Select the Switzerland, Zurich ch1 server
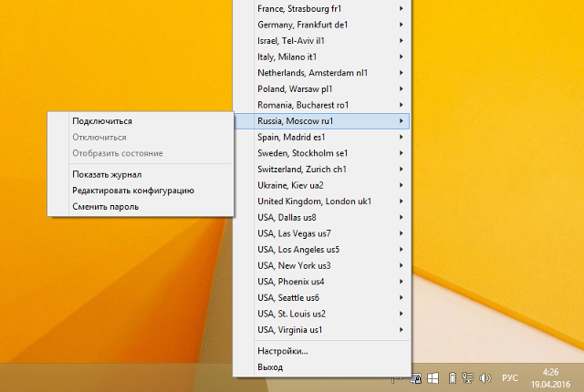Viewport: 584px width, 392px height. pyautogui.click(x=322, y=170)
